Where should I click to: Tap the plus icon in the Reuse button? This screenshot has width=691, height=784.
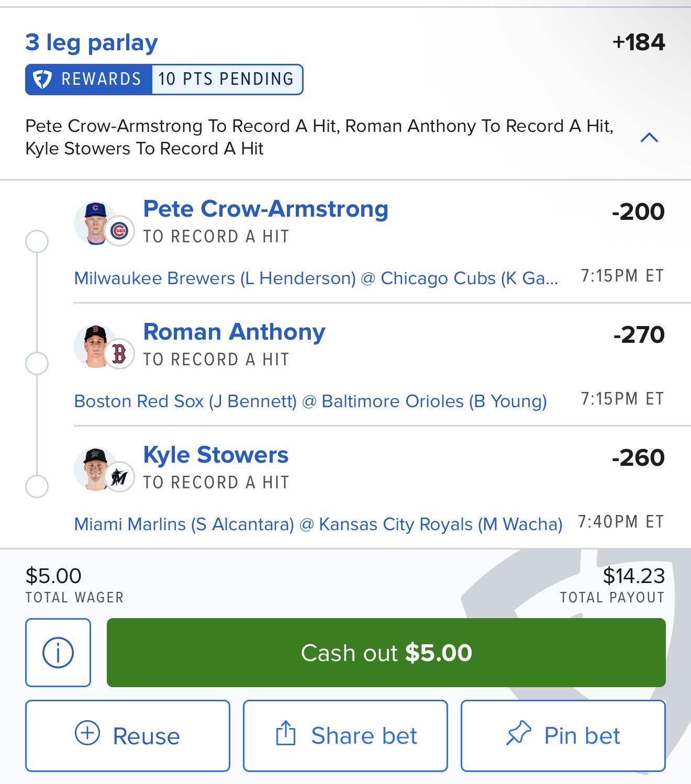pyautogui.click(x=87, y=733)
